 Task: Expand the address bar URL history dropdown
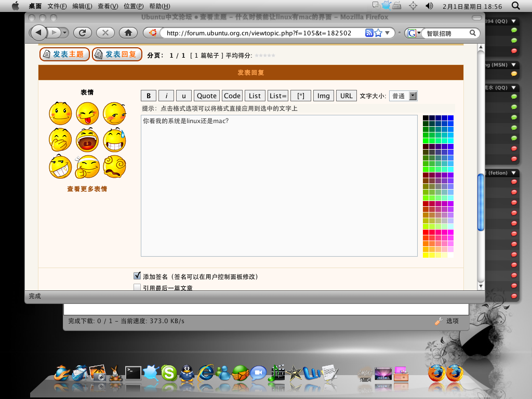click(387, 33)
